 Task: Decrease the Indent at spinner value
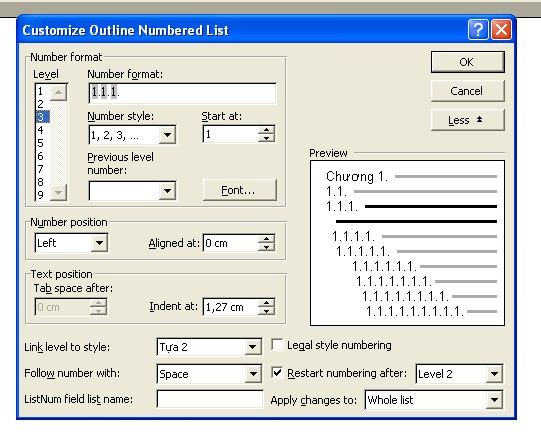tap(266, 311)
